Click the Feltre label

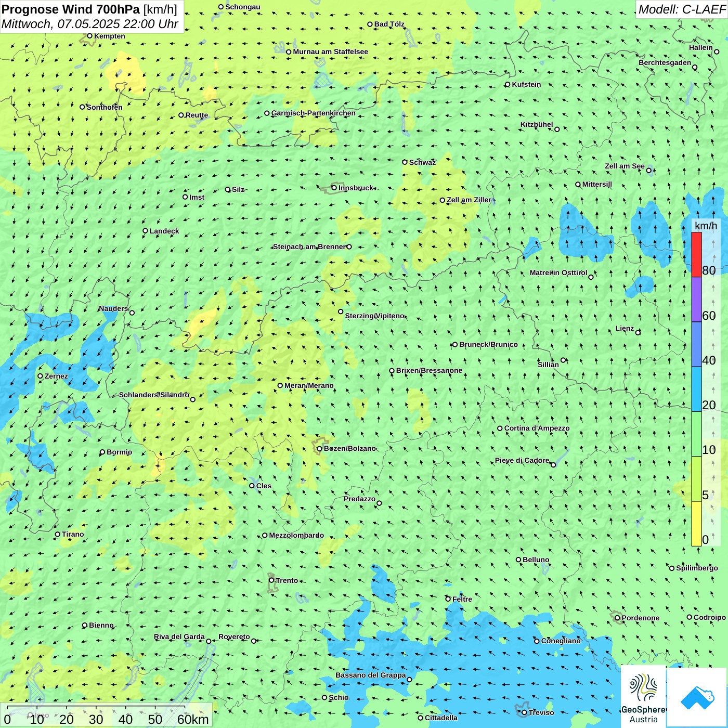click(462, 599)
